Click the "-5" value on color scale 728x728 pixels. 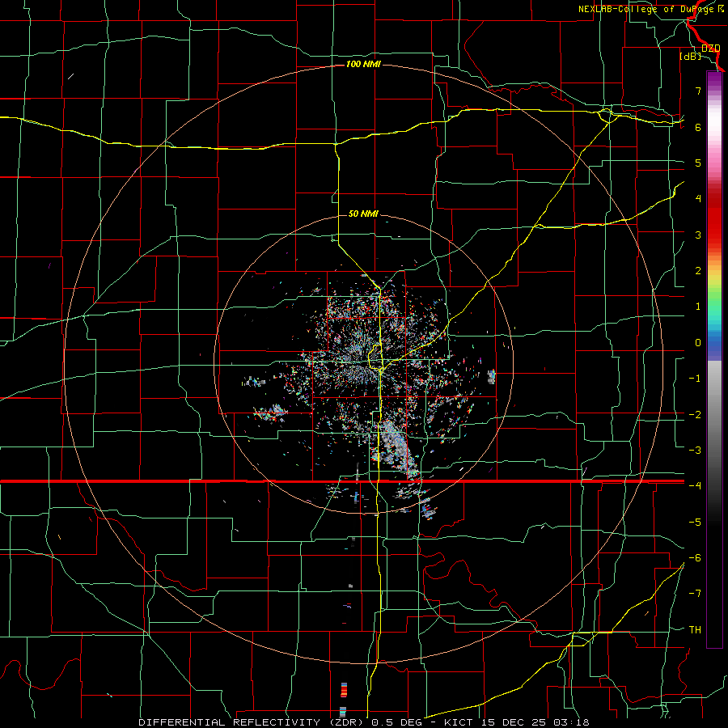click(695, 522)
